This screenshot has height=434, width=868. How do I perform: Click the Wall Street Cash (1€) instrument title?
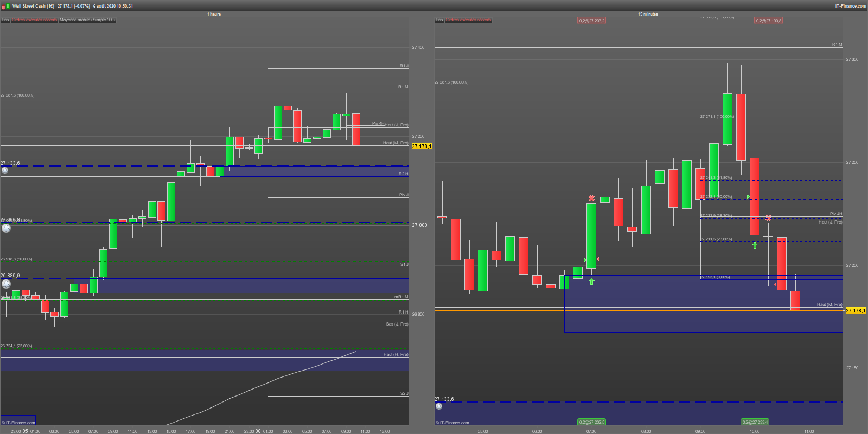[x=33, y=6]
